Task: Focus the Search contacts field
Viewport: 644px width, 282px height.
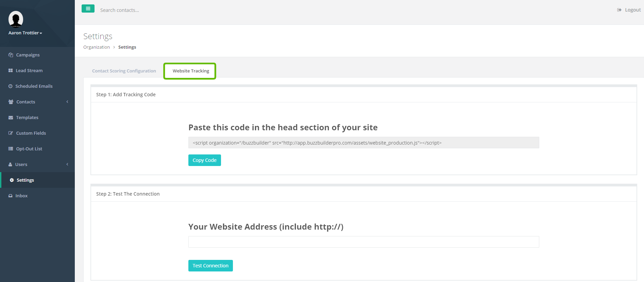Action: pos(119,10)
